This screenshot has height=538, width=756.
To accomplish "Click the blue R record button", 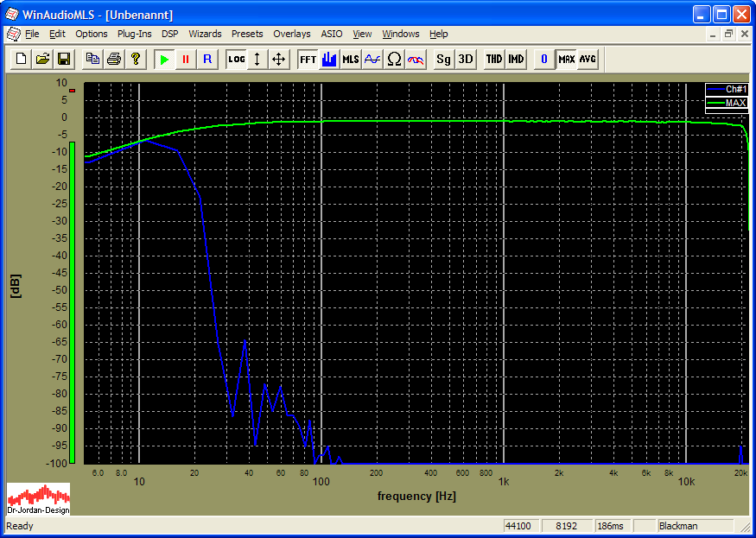I will pos(206,59).
